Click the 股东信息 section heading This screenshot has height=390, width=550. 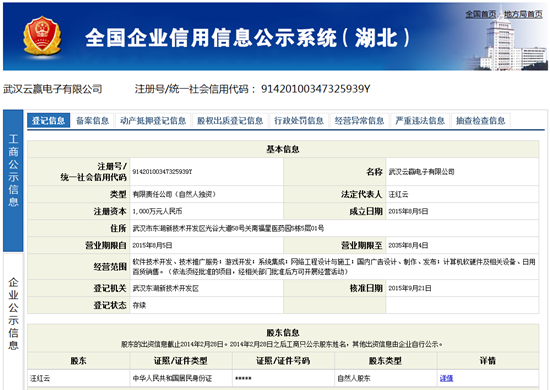point(283,332)
